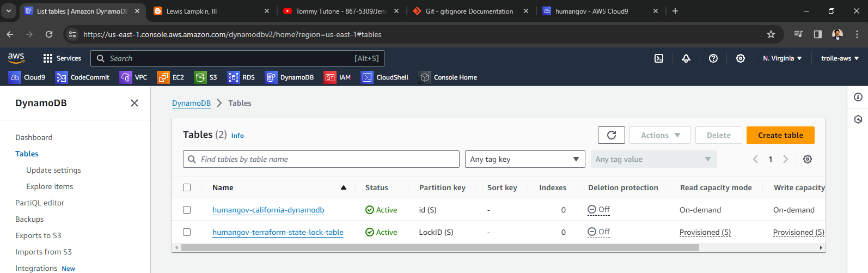Open the troile-aws account menu
Viewport: 868px width, 273px height.
point(840,58)
